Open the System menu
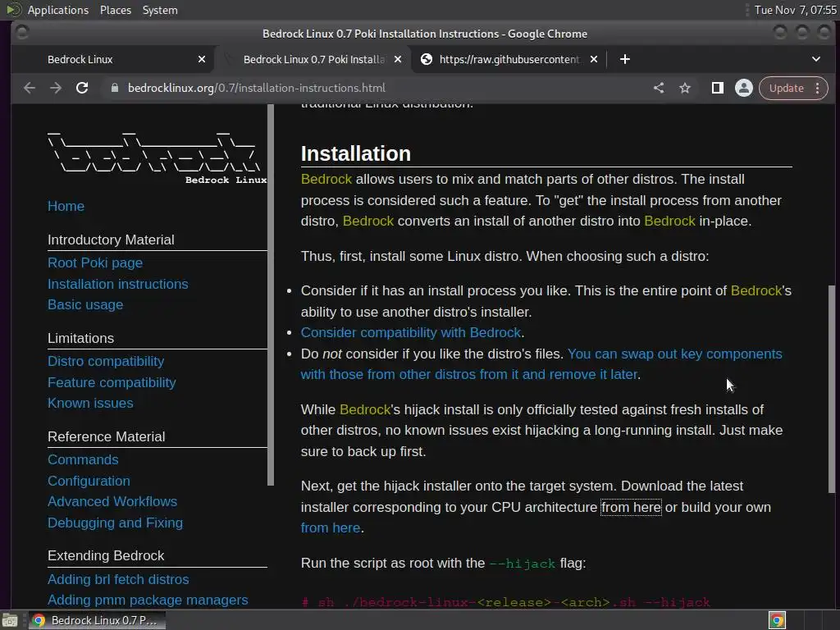This screenshot has width=840, height=630. tap(160, 10)
